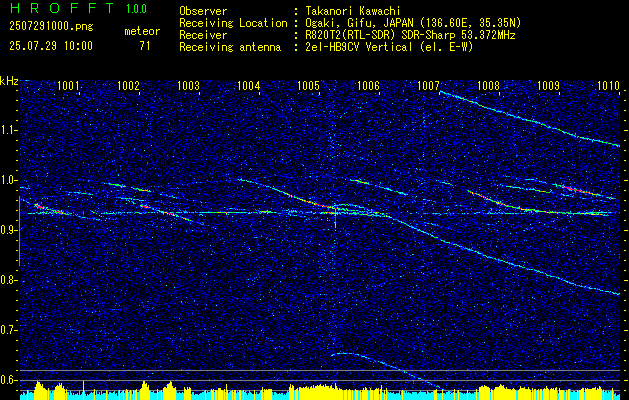Click the 1.1 kHz frequency label
This screenshot has height=400, width=629.
[x=9, y=130]
